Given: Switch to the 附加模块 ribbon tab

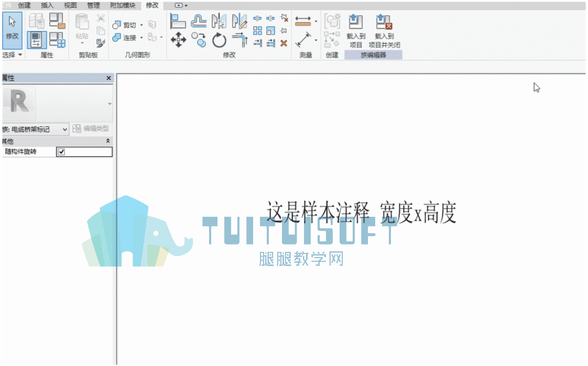Looking at the screenshot, I should click(x=123, y=5).
